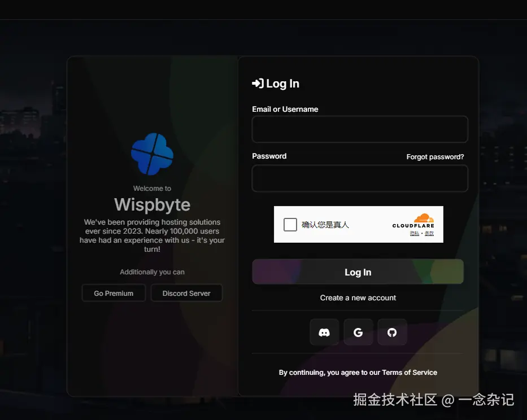The width and height of the screenshot is (527, 420).
Task: Click the Go Premium button
Action: click(x=114, y=293)
